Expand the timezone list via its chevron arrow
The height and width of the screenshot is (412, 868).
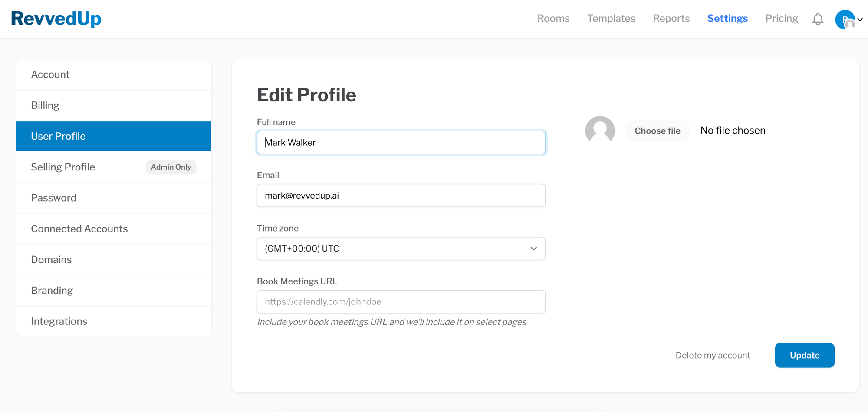[x=533, y=249]
